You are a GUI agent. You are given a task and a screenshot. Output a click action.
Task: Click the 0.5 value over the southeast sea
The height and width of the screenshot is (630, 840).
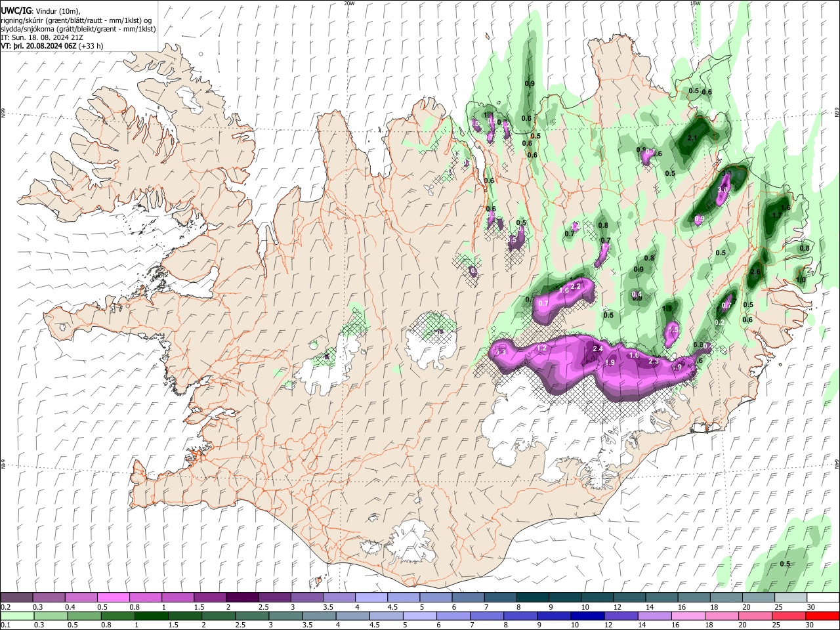785,564
